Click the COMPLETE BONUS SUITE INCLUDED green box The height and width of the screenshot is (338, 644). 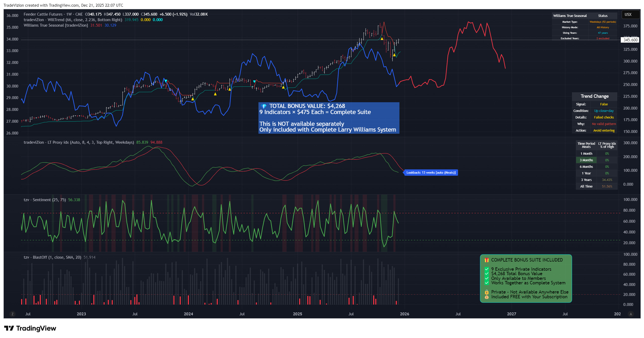pos(526,278)
